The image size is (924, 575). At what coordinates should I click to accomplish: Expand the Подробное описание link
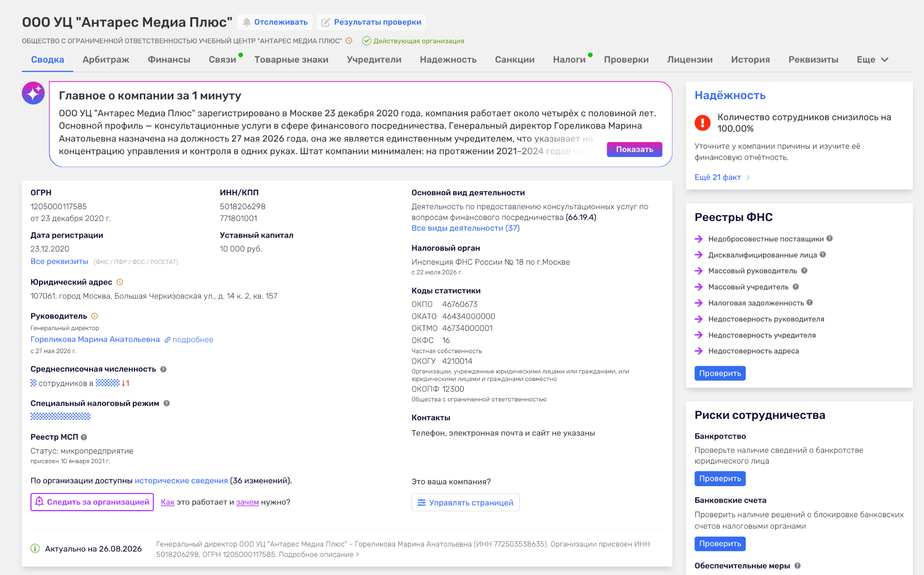coord(319,554)
